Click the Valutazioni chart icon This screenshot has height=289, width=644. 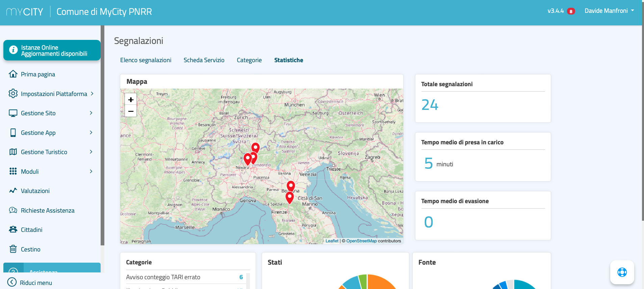coord(13,191)
